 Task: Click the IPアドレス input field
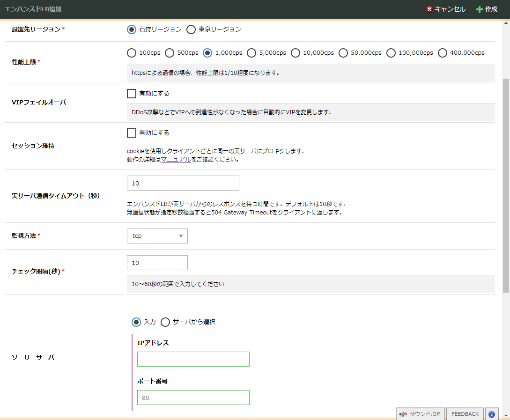pyautogui.click(x=193, y=359)
